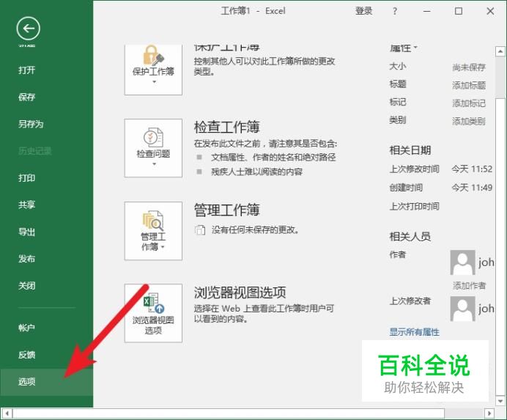Image resolution: width=507 pixels, height=420 pixels.
Task: Click the 尚未保存 size value
Action: click(469, 67)
